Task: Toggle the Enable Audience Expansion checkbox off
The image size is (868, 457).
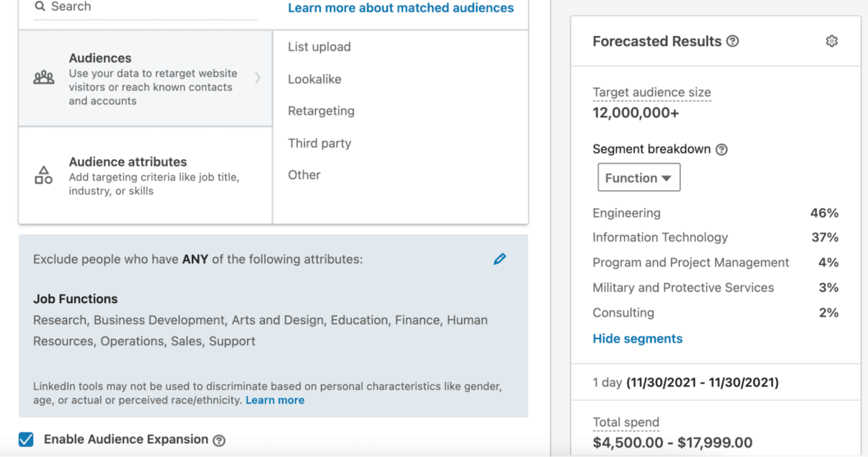Action: point(26,439)
